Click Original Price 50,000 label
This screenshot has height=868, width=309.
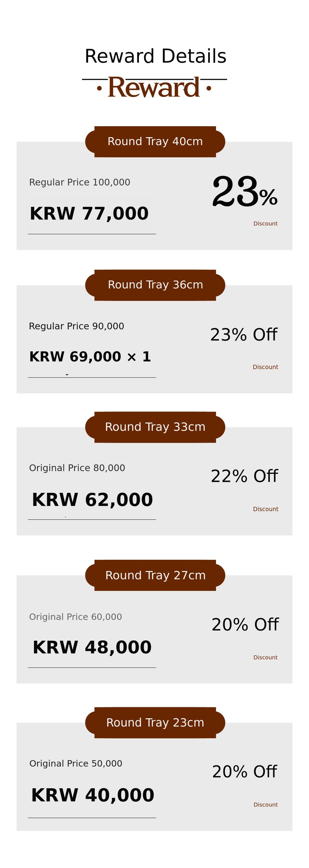[76, 764]
